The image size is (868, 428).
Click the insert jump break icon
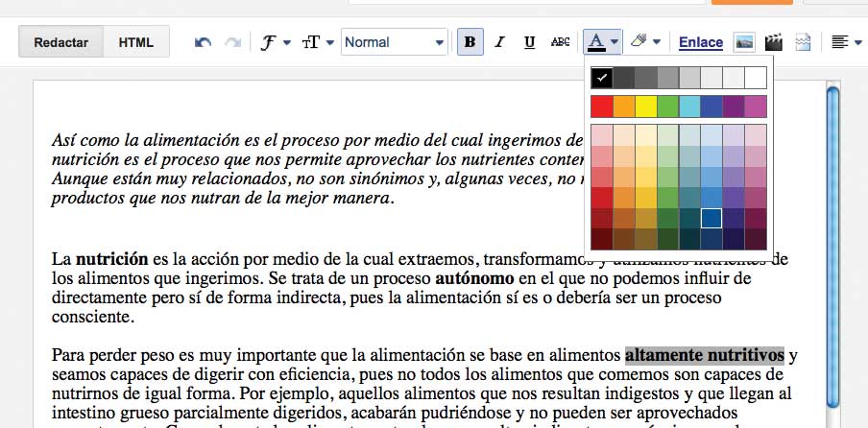tap(803, 42)
